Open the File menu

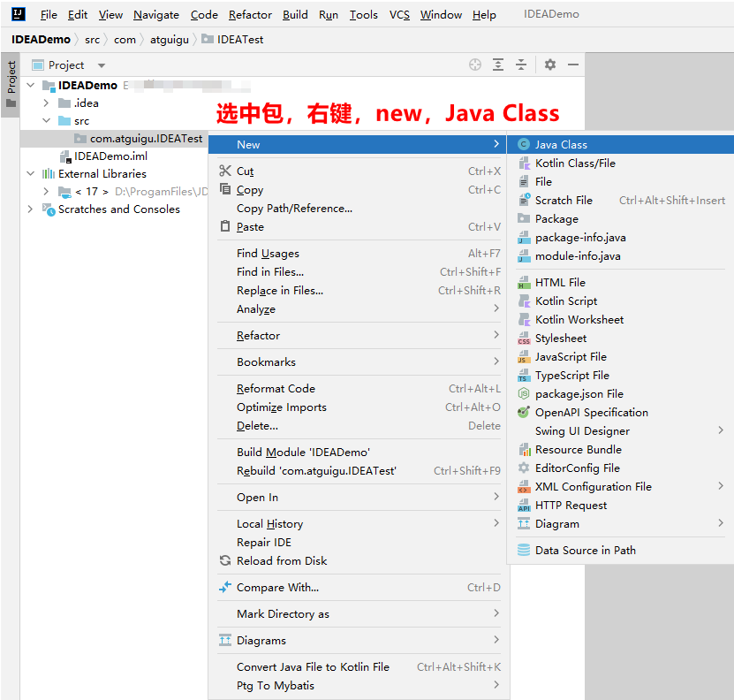point(49,14)
